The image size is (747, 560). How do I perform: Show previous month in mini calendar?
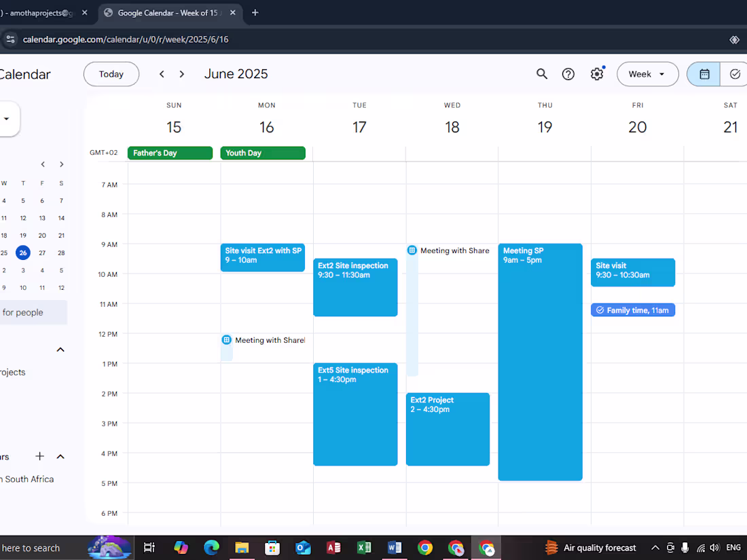click(x=43, y=164)
